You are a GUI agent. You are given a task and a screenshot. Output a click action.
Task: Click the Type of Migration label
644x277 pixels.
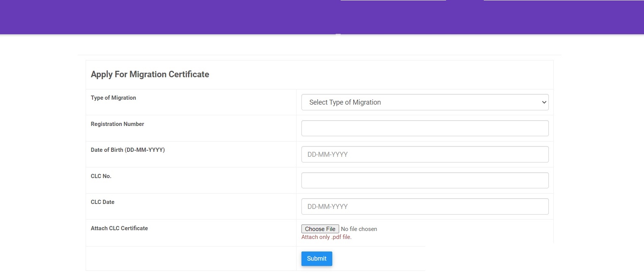113,98
